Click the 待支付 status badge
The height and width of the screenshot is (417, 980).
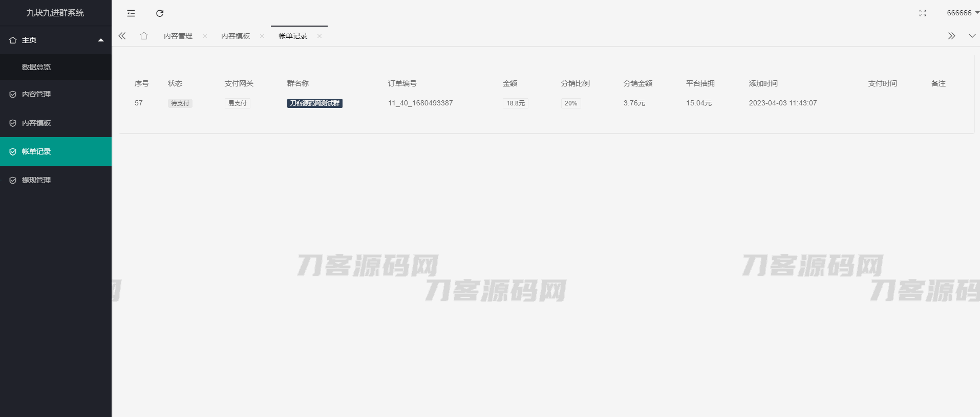coord(180,103)
